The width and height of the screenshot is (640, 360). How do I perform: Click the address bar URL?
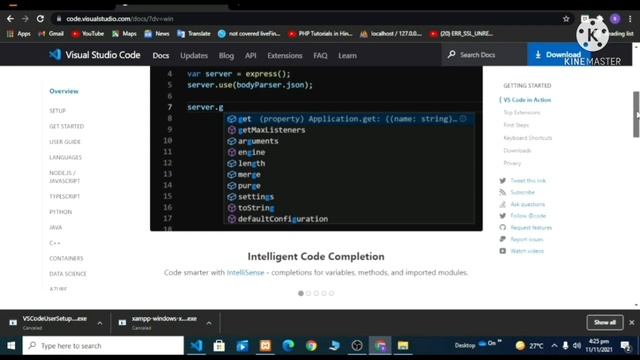(x=120, y=19)
